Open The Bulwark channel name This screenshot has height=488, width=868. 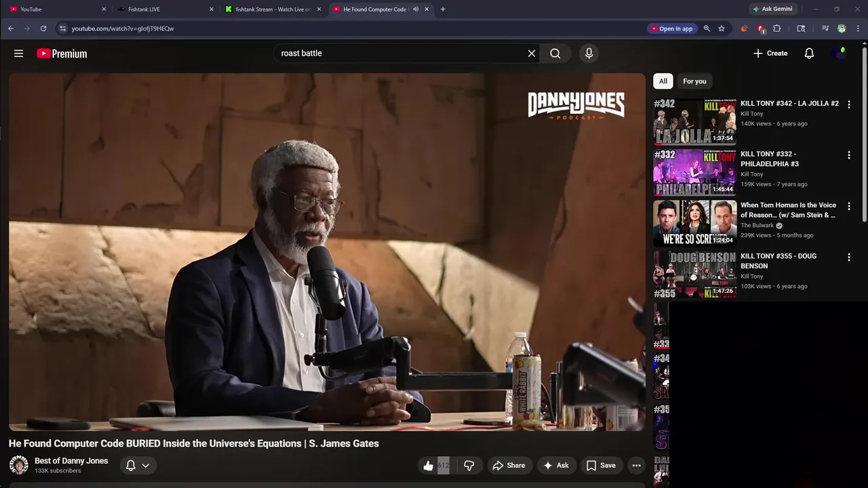(x=757, y=226)
